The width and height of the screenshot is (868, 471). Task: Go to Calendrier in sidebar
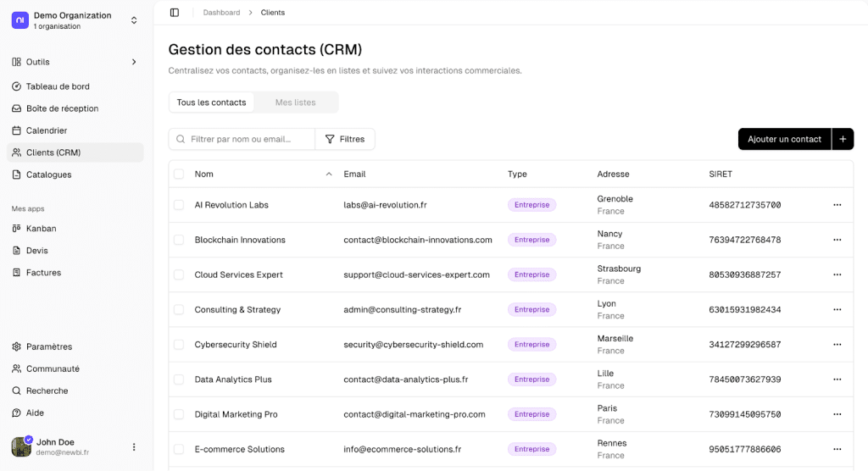tap(47, 130)
